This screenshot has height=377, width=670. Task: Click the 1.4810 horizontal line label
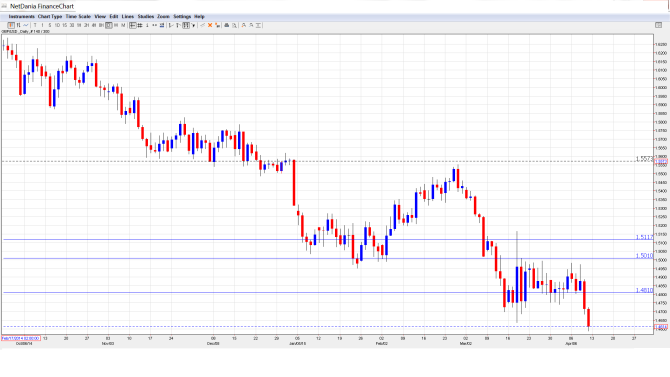coord(644,290)
